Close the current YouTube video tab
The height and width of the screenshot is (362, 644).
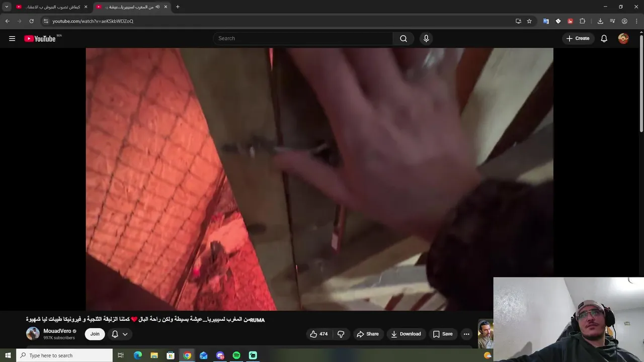pos(166,7)
